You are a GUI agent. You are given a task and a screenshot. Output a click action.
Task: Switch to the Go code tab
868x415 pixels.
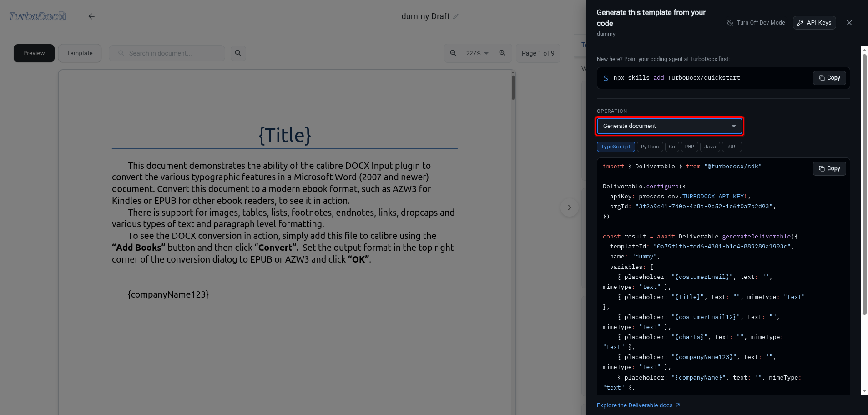(672, 147)
